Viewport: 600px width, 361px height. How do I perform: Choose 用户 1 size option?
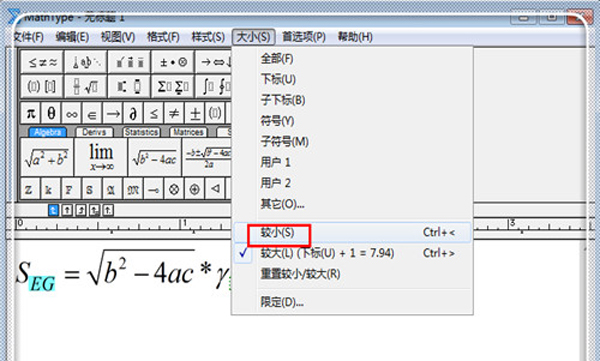[352, 162]
